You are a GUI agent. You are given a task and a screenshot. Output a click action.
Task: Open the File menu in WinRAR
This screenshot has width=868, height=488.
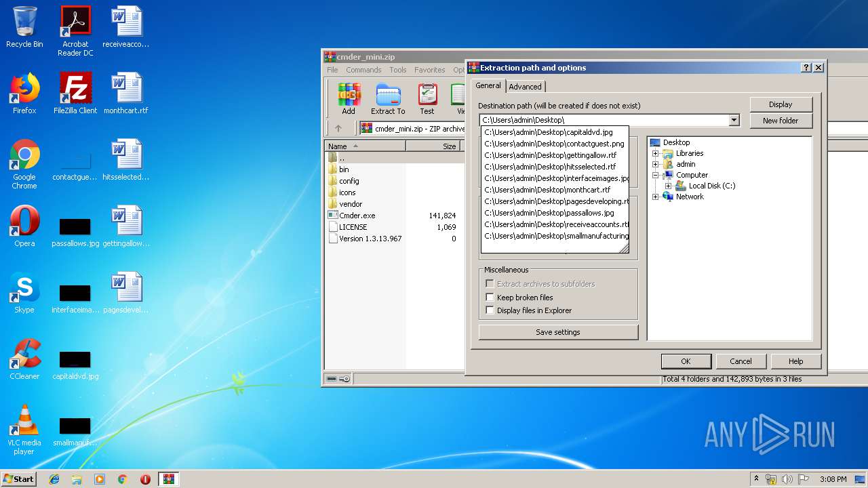(x=332, y=70)
